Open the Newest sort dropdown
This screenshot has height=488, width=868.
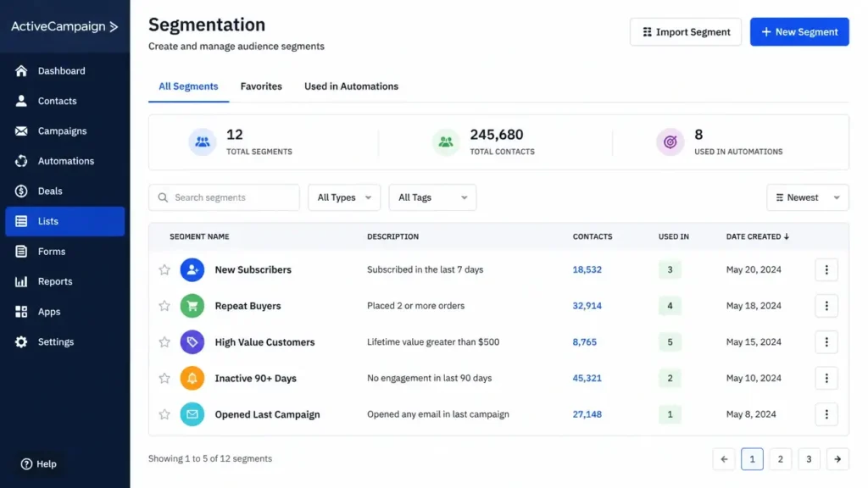[x=807, y=197]
